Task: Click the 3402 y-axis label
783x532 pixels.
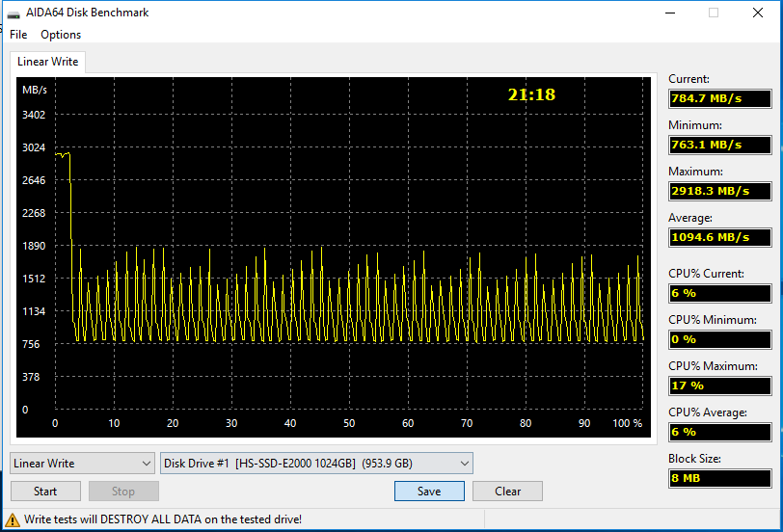Action: tap(34, 115)
